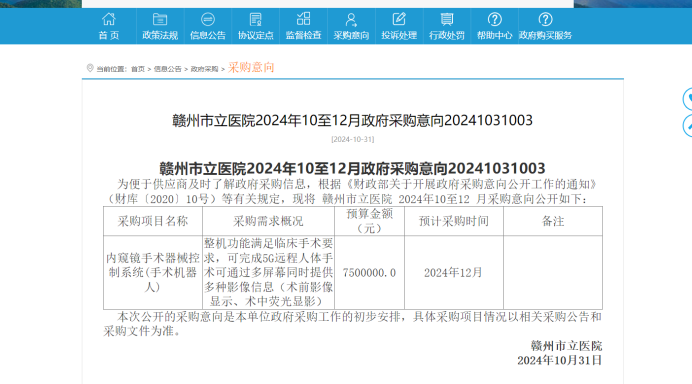Click the page title above the date
Screen dimensions: 692x384
[x=352, y=120]
